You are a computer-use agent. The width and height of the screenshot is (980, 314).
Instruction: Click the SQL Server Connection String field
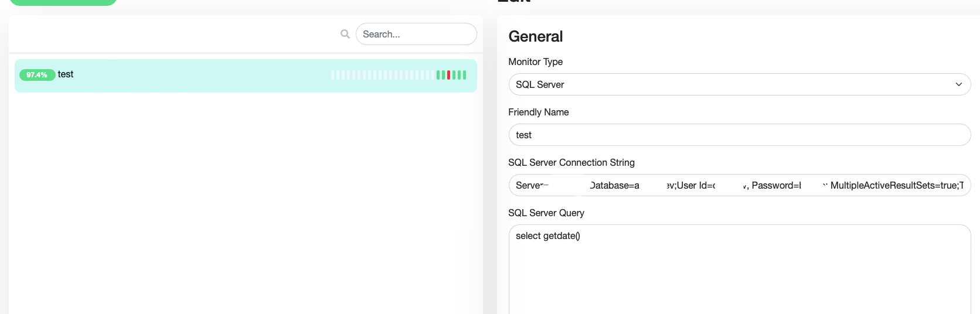(x=739, y=185)
